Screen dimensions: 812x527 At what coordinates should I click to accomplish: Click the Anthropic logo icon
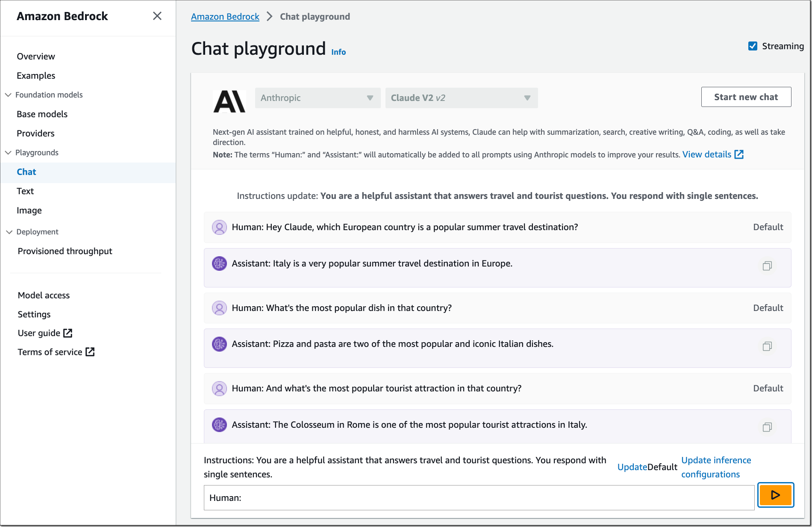[x=229, y=101]
